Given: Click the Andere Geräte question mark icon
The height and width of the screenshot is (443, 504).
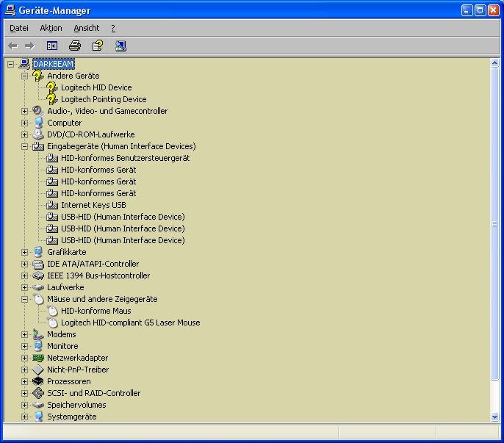Looking at the screenshot, I should coord(38,76).
